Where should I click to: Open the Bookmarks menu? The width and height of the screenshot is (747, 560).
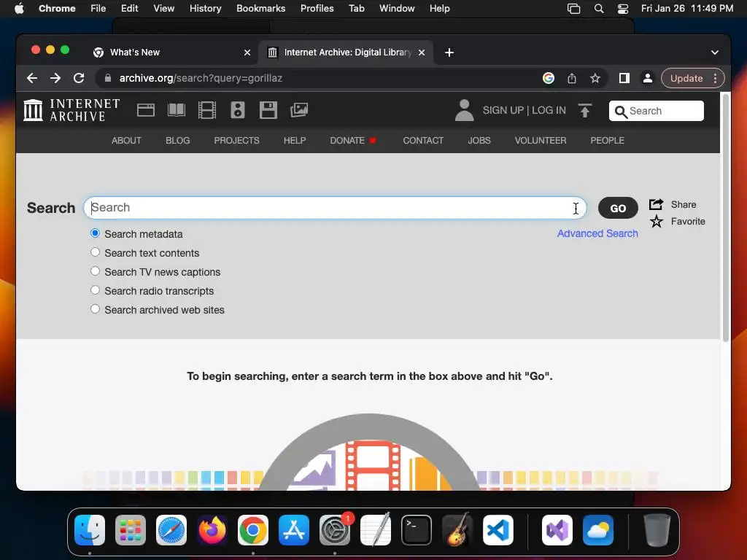pos(260,9)
